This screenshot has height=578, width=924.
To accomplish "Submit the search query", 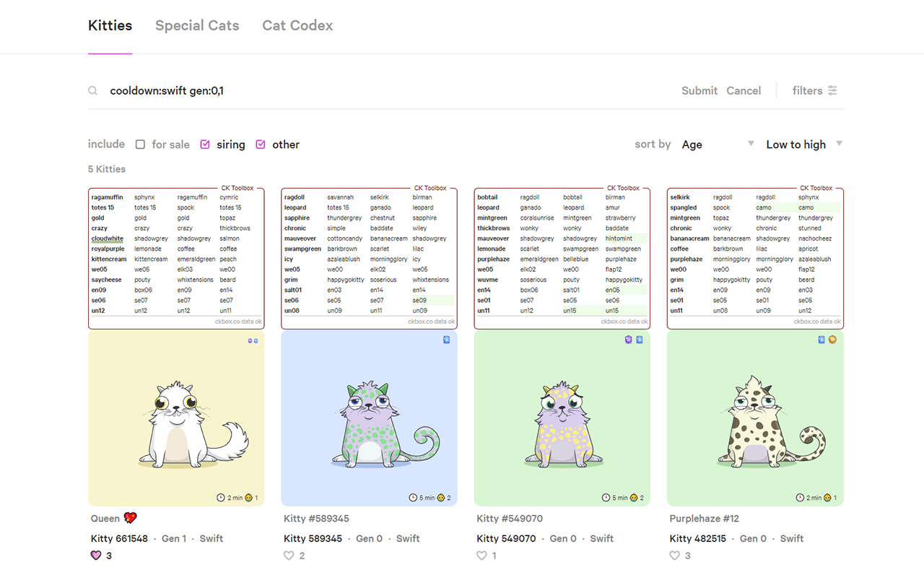I will (x=699, y=91).
